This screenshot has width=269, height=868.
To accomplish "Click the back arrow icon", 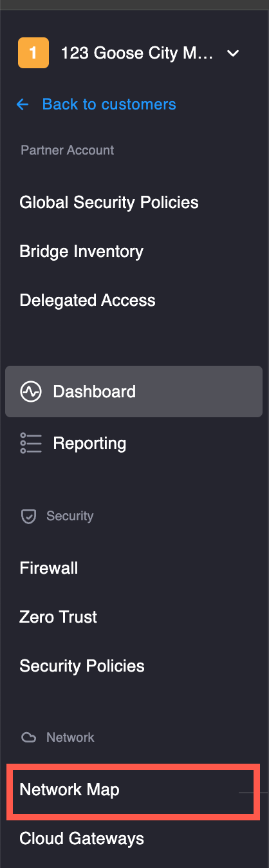I will click(23, 104).
